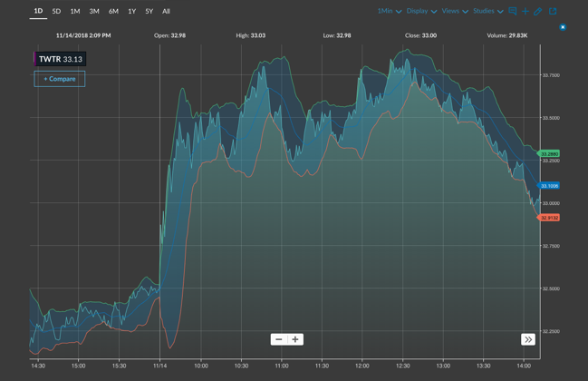Select the pencil drawing tool

538,12
